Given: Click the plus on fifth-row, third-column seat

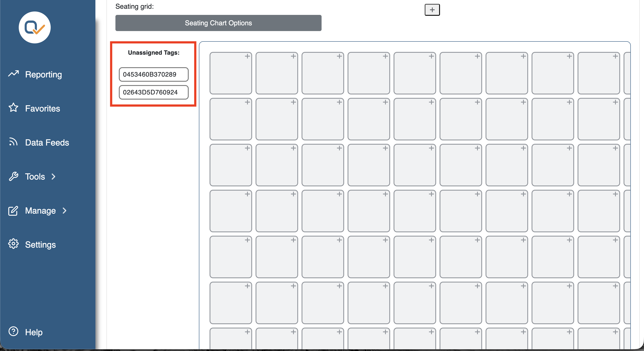Looking at the screenshot, I should 339,240.
